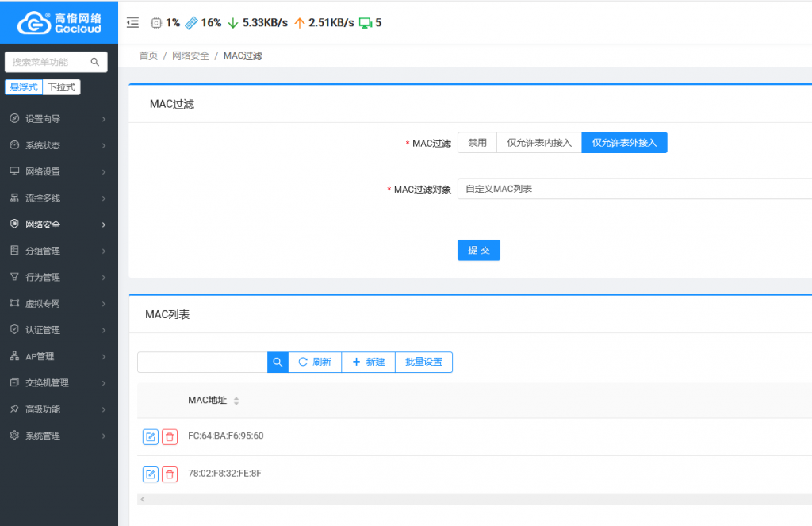Click the online devices monitor icon
This screenshot has height=526, width=812.
coord(366,23)
